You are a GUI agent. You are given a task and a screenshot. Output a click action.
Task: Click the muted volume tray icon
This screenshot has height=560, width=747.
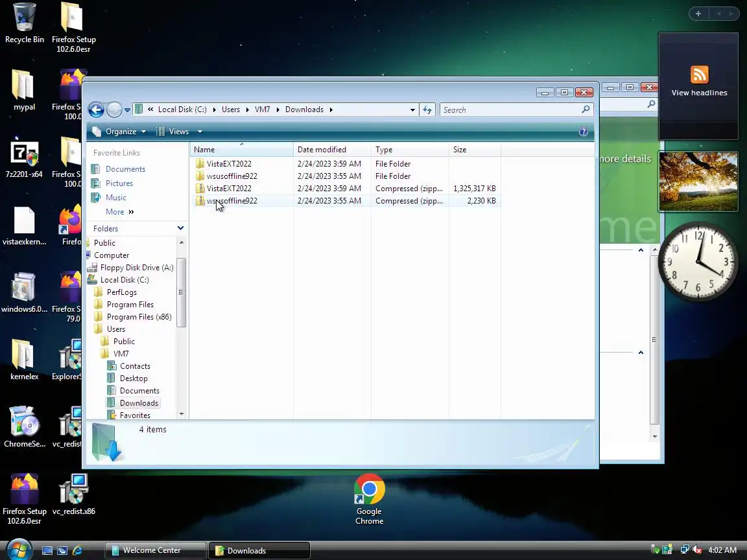698,550
